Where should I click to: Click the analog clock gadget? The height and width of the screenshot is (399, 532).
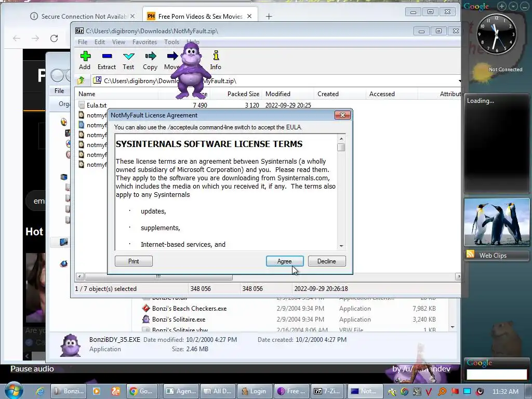click(496, 35)
